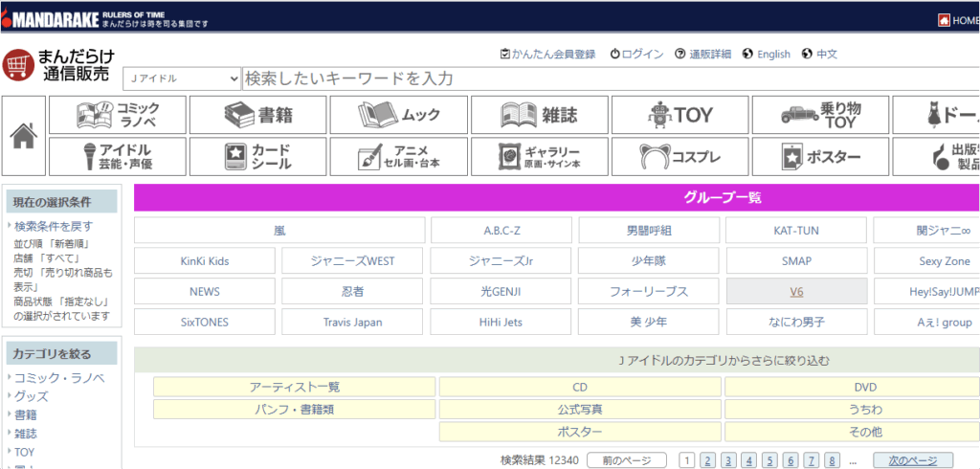Select the highlighted V6 group

coord(796,291)
